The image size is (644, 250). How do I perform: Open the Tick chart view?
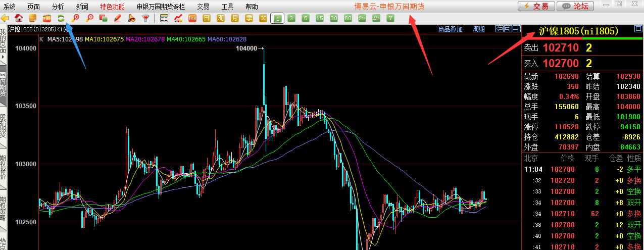(x=192, y=18)
